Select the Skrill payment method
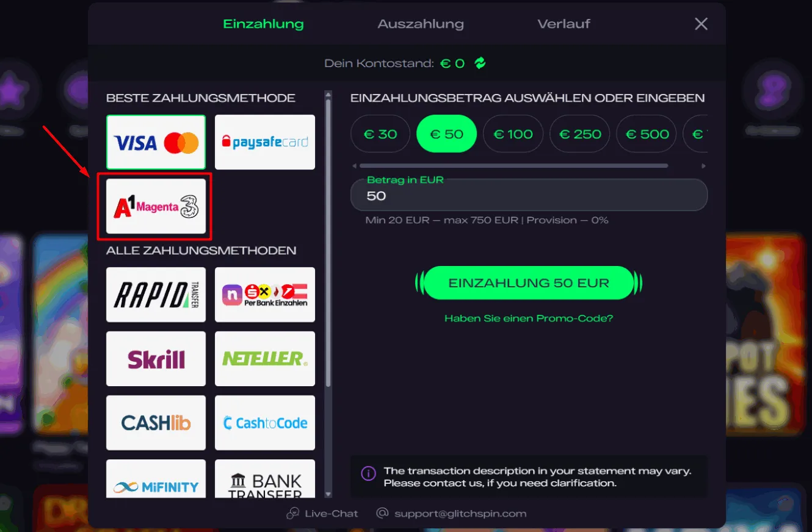 pyautogui.click(x=156, y=359)
